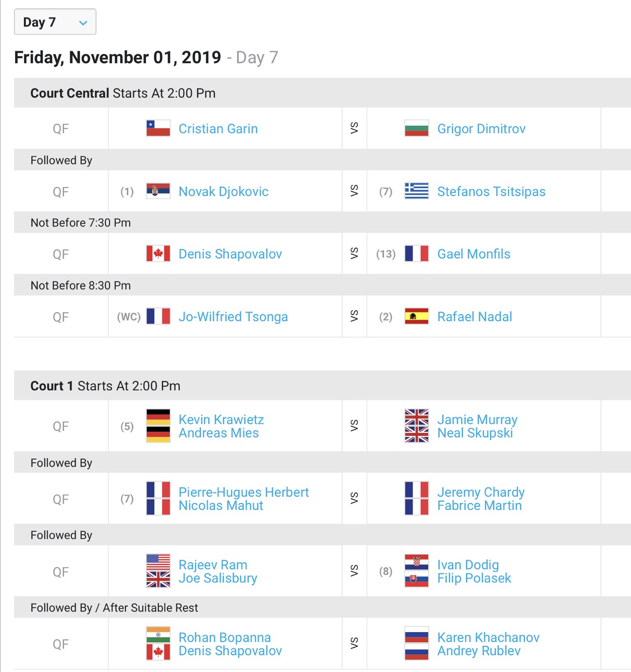Open Jo-Wilfried Tsonga player link
This screenshot has height=672, width=631.
[233, 317]
